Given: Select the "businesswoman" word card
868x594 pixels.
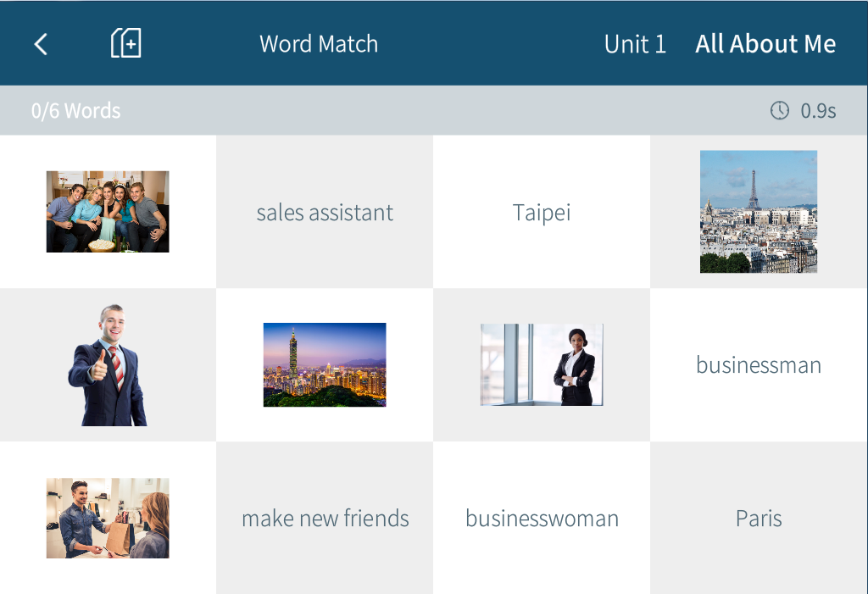Looking at the screenshot, I should click(x=542, y=518).
